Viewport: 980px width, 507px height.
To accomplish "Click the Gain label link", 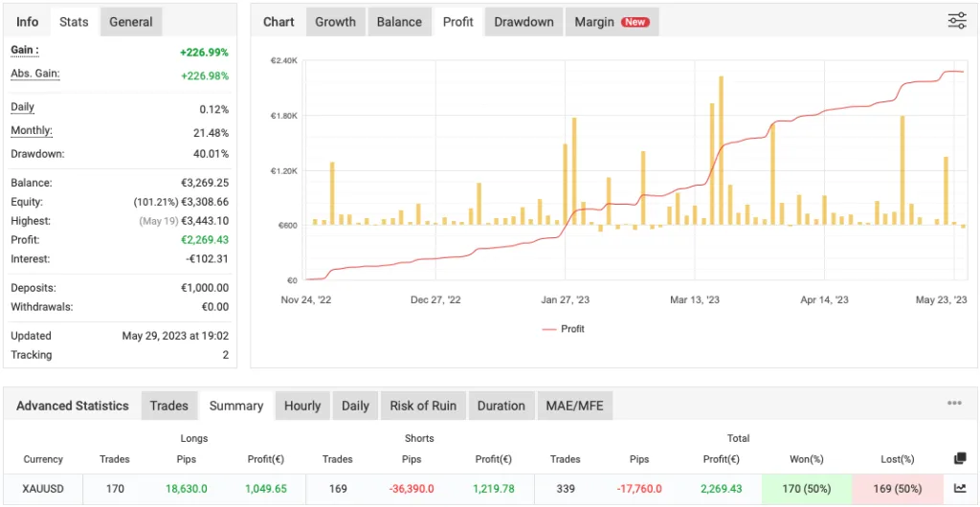I will pos(25,51).
